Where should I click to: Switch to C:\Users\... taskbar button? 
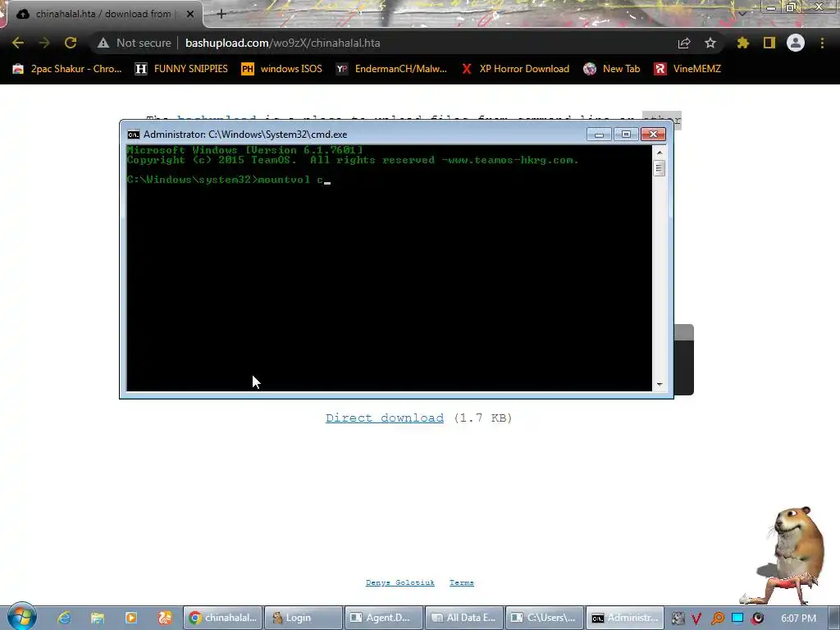545,618
